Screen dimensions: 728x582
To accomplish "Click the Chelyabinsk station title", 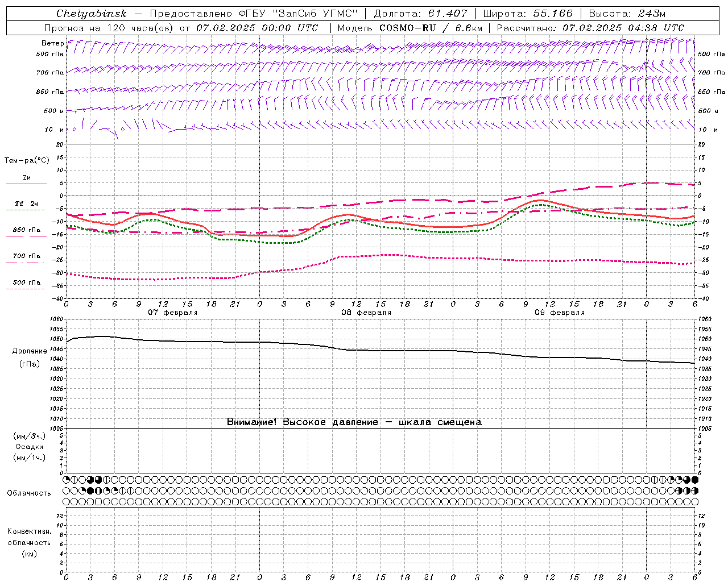I will 92,14.
